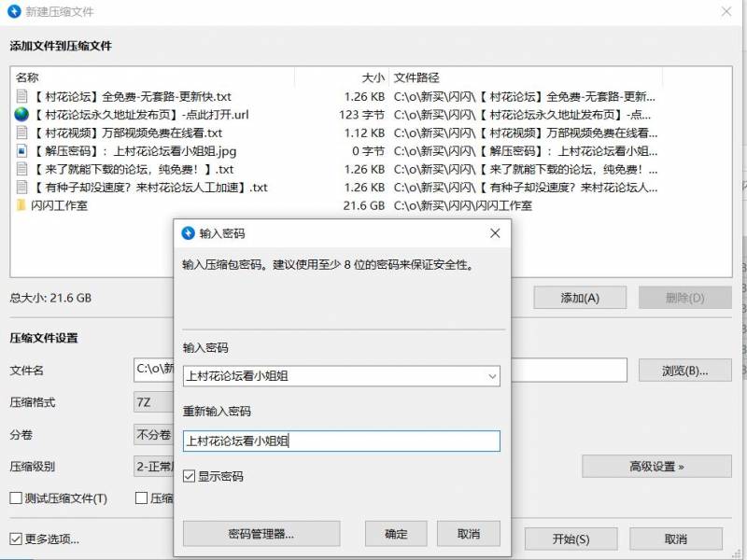This screenshot has height=560, width=747.
Task: Click the image icon of 解压密码 jpg file
Action: click(x=21, y=148)
